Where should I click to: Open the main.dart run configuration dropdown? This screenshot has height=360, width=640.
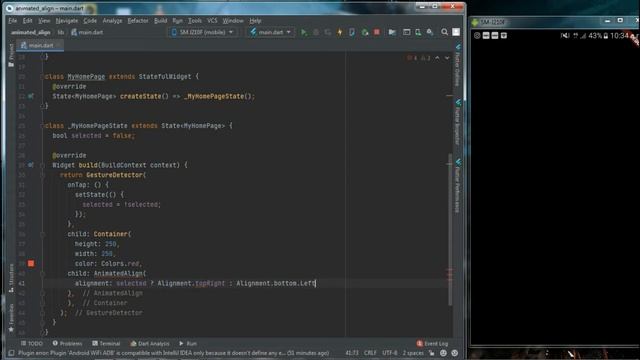tap(271, 32)
